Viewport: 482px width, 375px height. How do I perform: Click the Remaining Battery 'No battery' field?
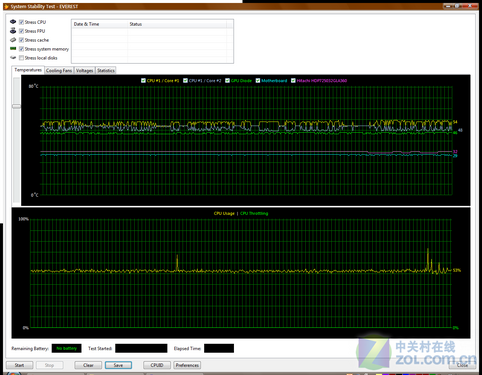pos(67,348)
